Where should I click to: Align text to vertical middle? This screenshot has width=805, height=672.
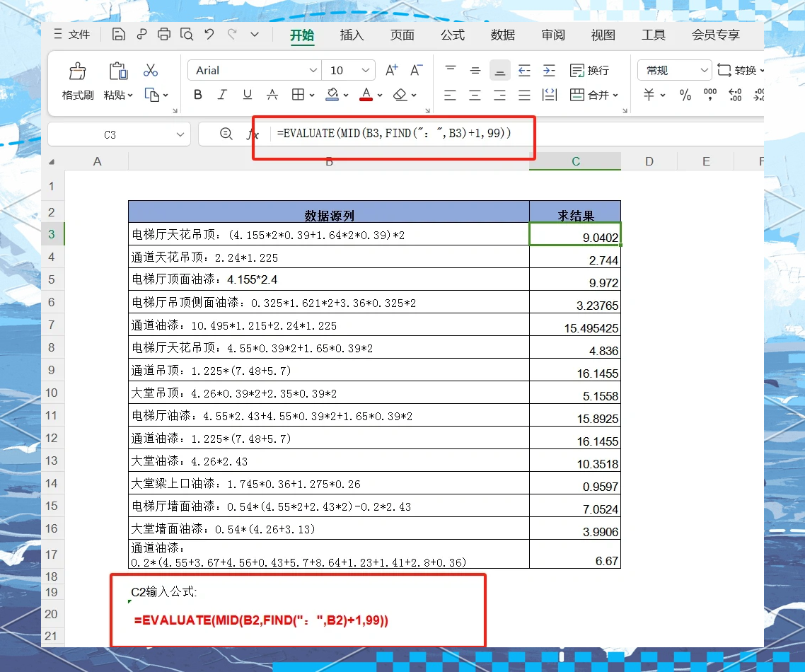click(475, 70)
